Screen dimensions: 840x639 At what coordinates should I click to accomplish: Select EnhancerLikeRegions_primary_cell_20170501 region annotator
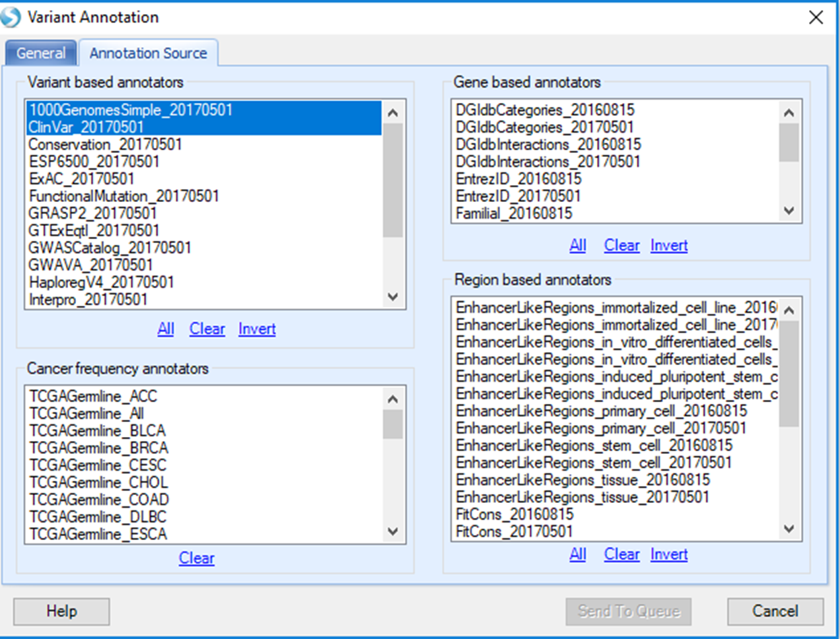pos(616,428)
